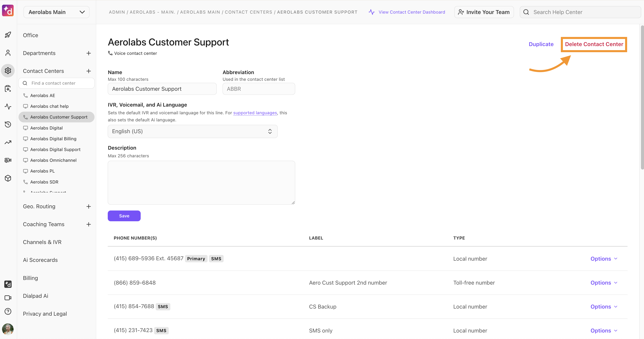Add a new contact center with plus icon
Image resolution: width=644 pixels, height=339 pixels.
(x=88, y=71)
